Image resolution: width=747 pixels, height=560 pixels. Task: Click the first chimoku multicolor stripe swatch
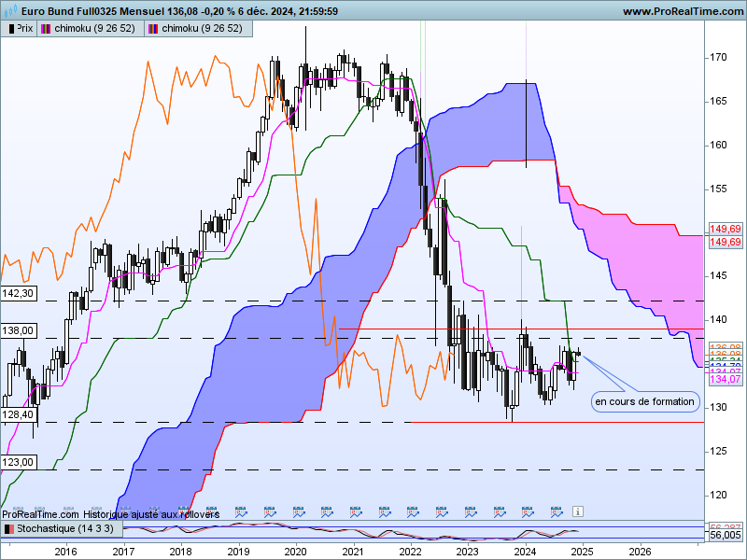point(46,29)
